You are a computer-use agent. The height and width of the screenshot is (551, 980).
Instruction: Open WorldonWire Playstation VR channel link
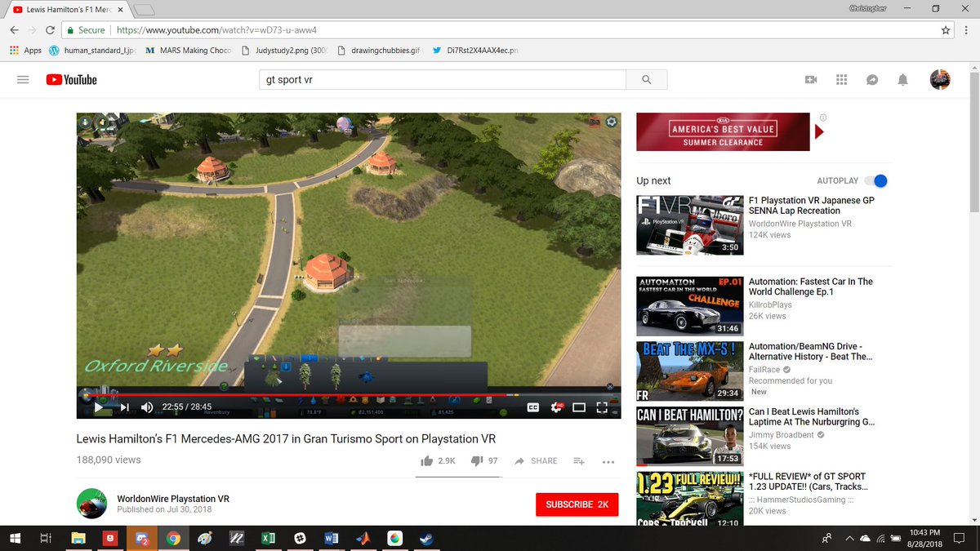(x=173, y=499)
